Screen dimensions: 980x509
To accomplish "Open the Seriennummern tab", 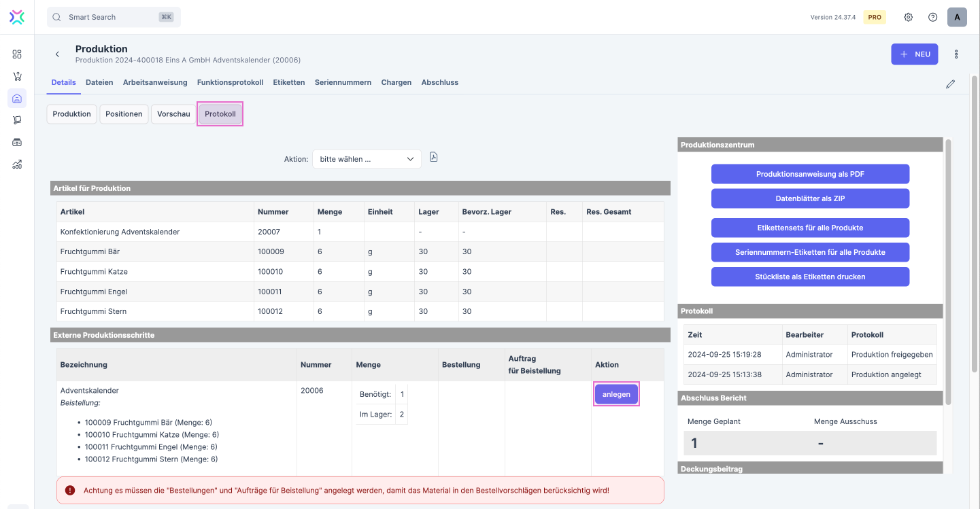I will coord(343,82).
